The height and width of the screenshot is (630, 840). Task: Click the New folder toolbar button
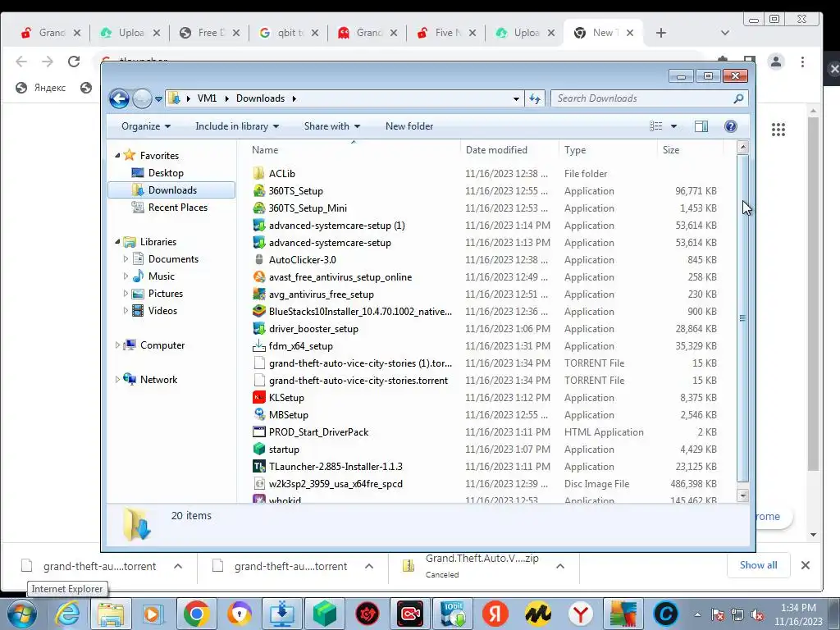(409, 126)
